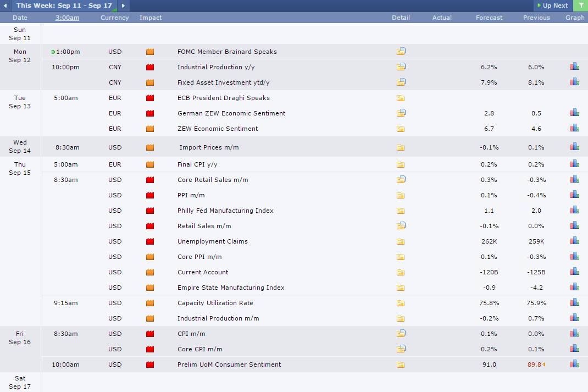Open detail folder for Current Account
The width and height of the screenshot is (588, 392).
click(x=401, y=272)
